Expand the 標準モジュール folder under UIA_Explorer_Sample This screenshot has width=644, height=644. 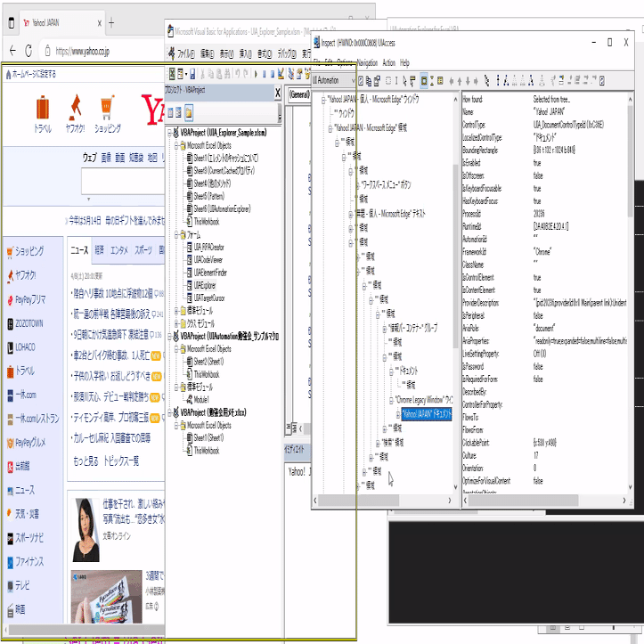coord(176,311)
